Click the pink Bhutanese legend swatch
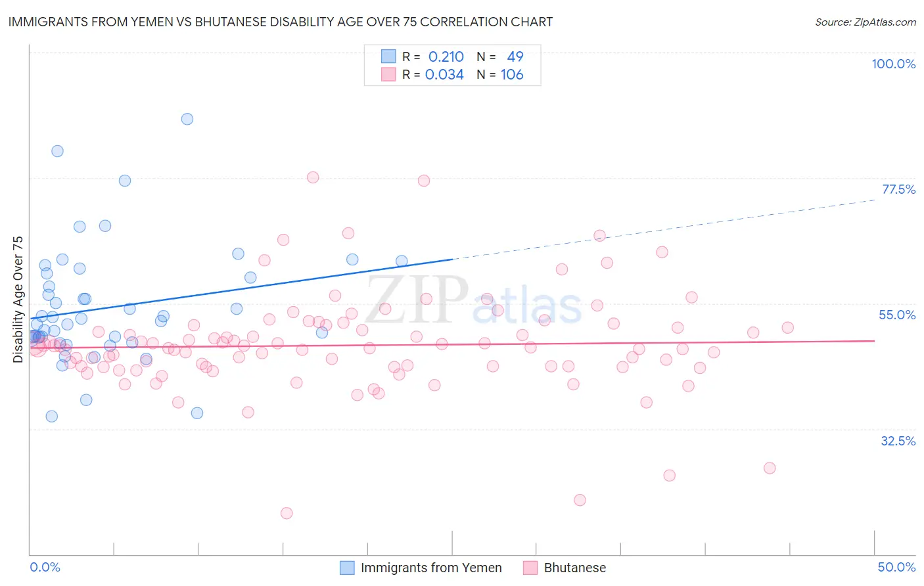The height and width of the screenshot is (586, 924). coord(530,568)
